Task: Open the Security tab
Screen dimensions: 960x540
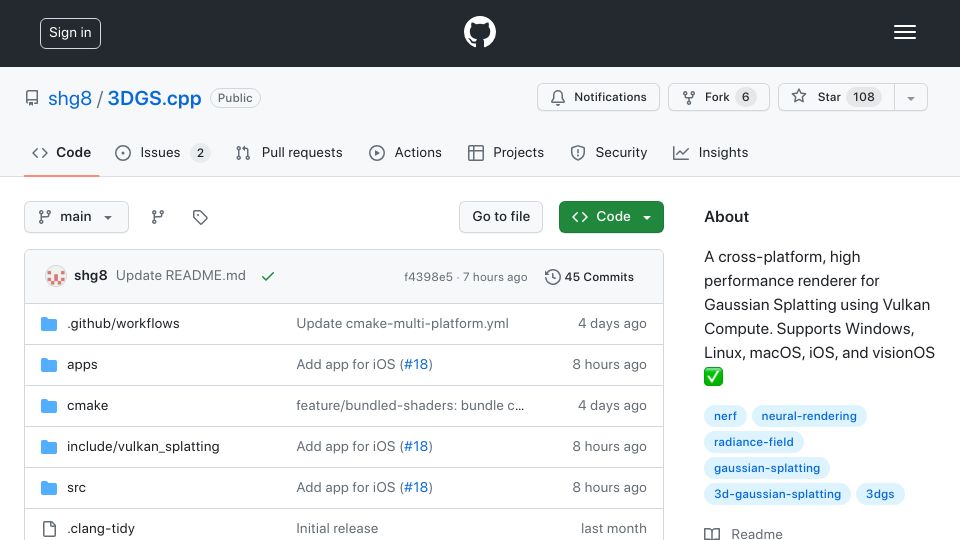Action: [609, 153]
